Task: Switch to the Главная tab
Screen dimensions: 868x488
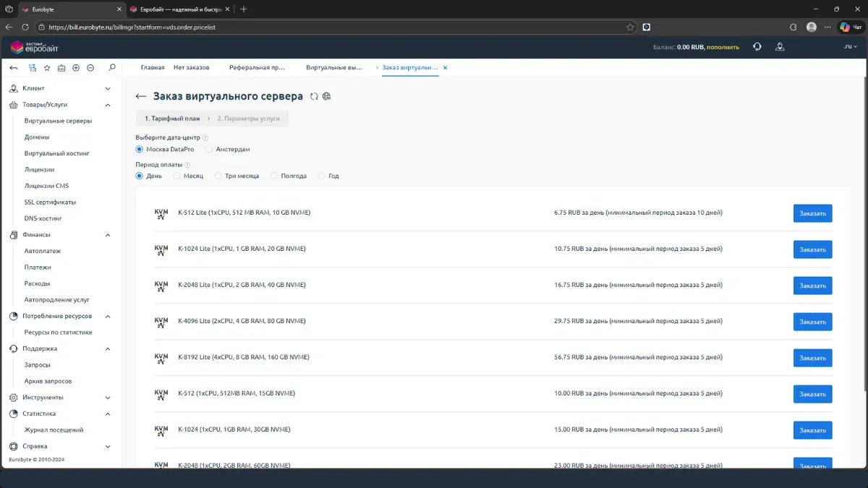Action: [x=153, y=67]
